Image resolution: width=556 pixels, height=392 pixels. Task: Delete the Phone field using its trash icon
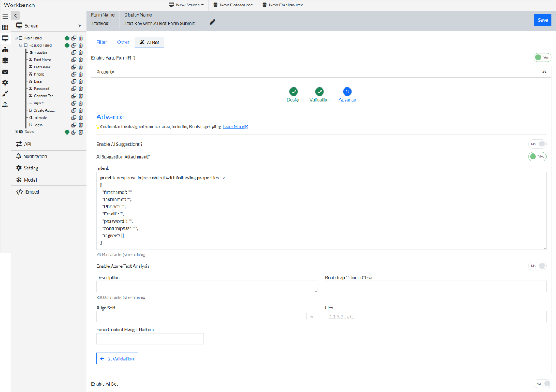pyautogui.click(x=80, y=73)
